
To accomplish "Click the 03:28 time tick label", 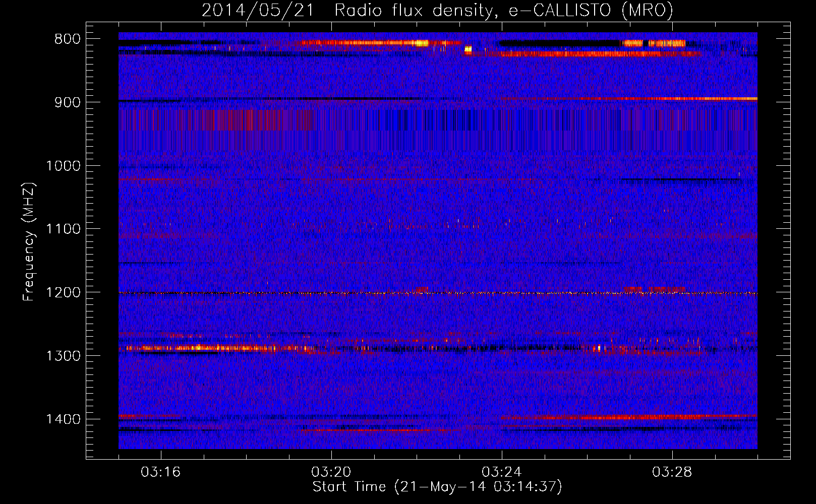I will [672, 472].
